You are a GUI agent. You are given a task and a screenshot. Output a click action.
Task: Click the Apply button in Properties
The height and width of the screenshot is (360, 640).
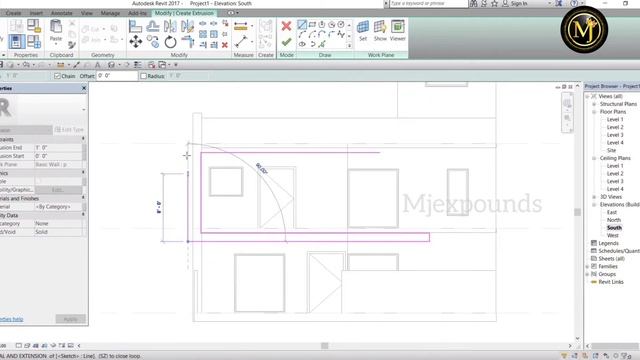(x=71, y=319)
